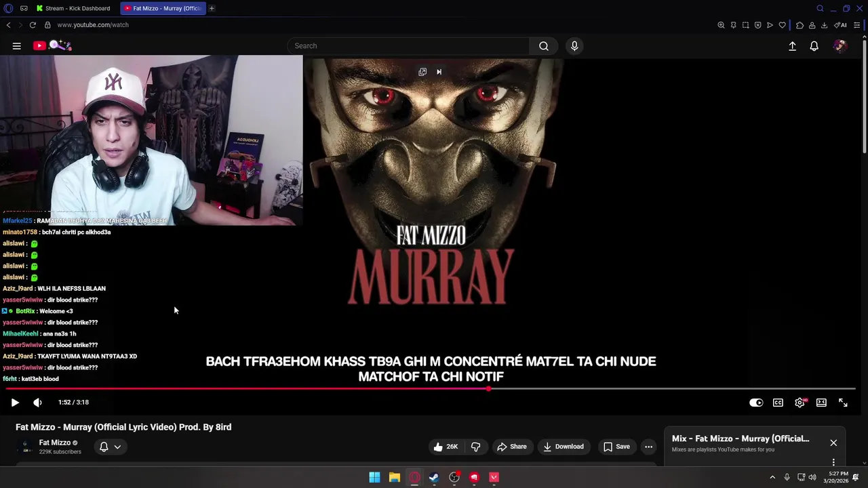Skip to next with video overlay icon
The width and height of the screenshot is (868, 488).
(x=439, y=72)
